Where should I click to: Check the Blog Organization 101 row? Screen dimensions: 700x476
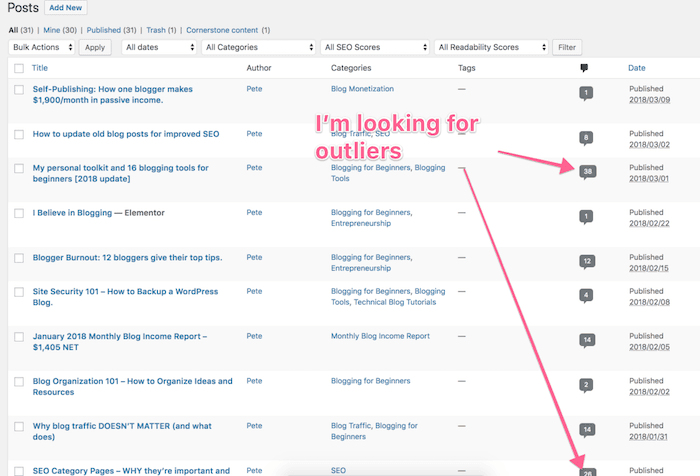pyautogui.click(x=19, y=382)
